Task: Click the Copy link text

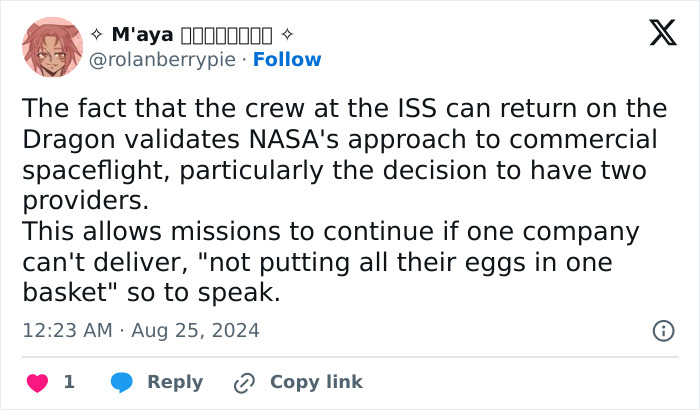Action: tap(316, 382)
